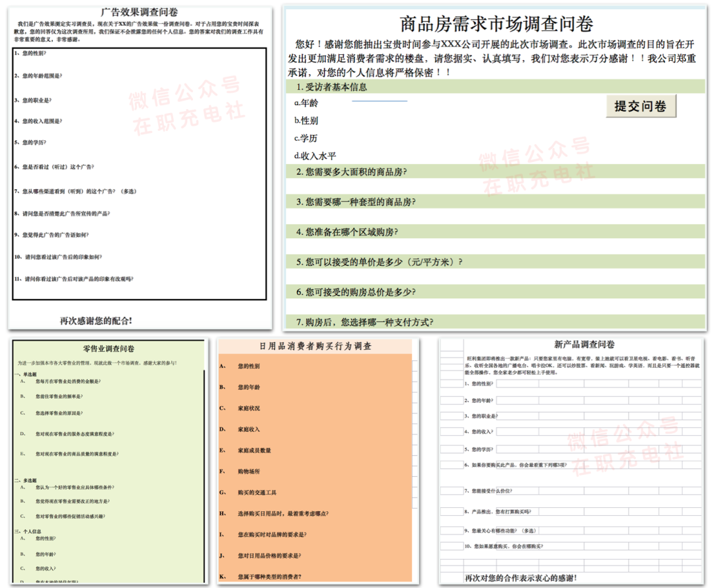Select question 7. 购房后，您选择哪一种支付方式?
The height and width of the screenshot is (588, 714).
click(x=364, y=322)
